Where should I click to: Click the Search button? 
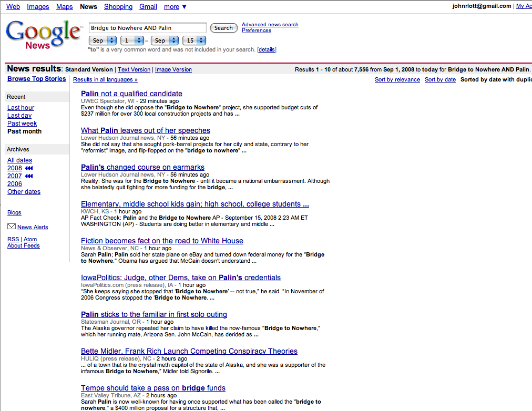pos(223,28)
